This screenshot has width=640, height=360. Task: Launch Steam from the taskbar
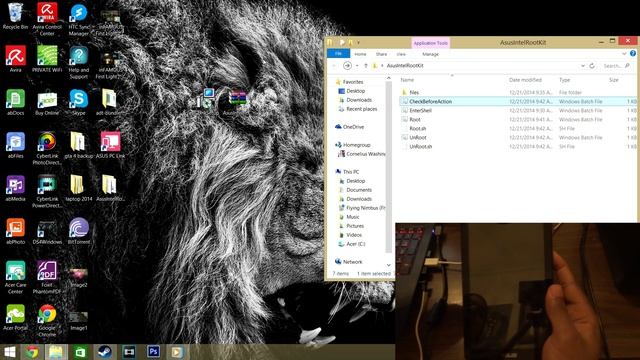click(104, 352)
